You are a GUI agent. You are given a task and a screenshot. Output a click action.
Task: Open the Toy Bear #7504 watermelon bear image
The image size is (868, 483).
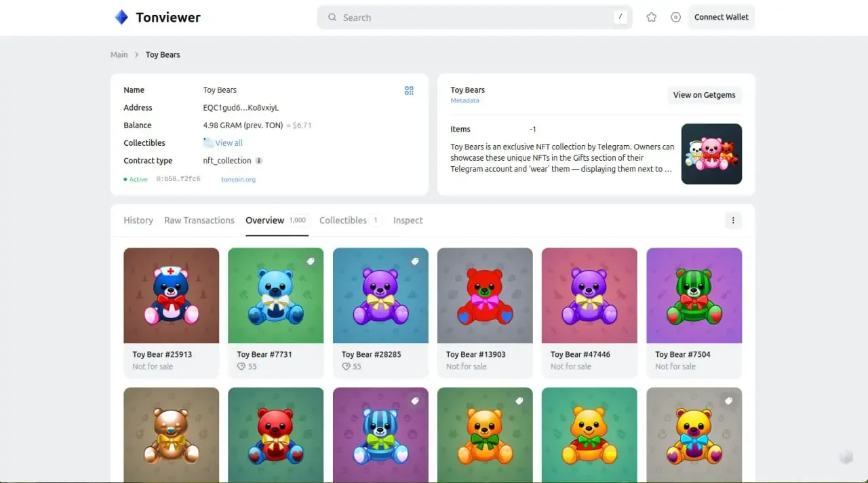[694, 296]
